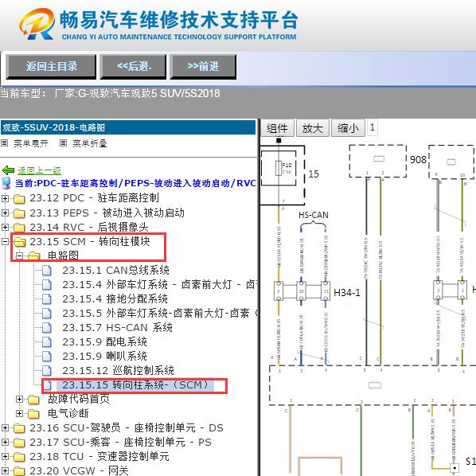
Task: Click the zoom level field showing 1
Action: (373, 127)
